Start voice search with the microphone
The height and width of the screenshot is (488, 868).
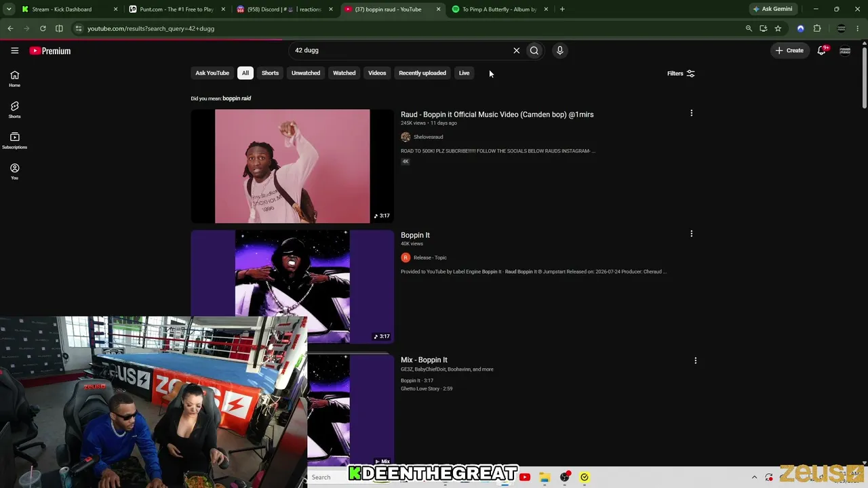tap(559, 50)
